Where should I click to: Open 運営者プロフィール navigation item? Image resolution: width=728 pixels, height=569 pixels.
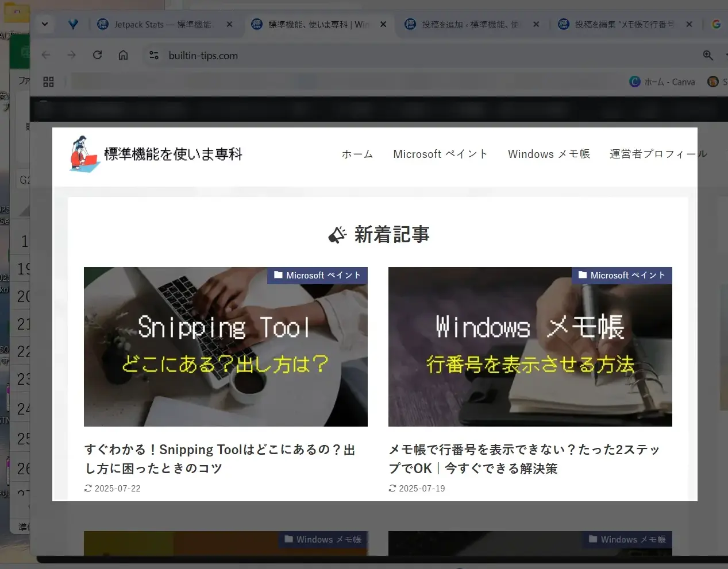coord(658,154)
